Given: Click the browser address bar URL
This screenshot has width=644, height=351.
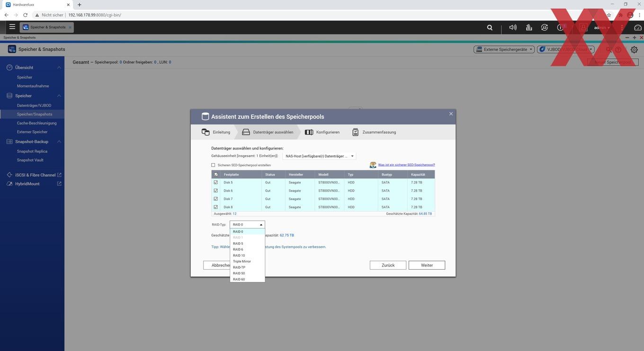Looking at the screenshot, I should (x=95, y=15).
